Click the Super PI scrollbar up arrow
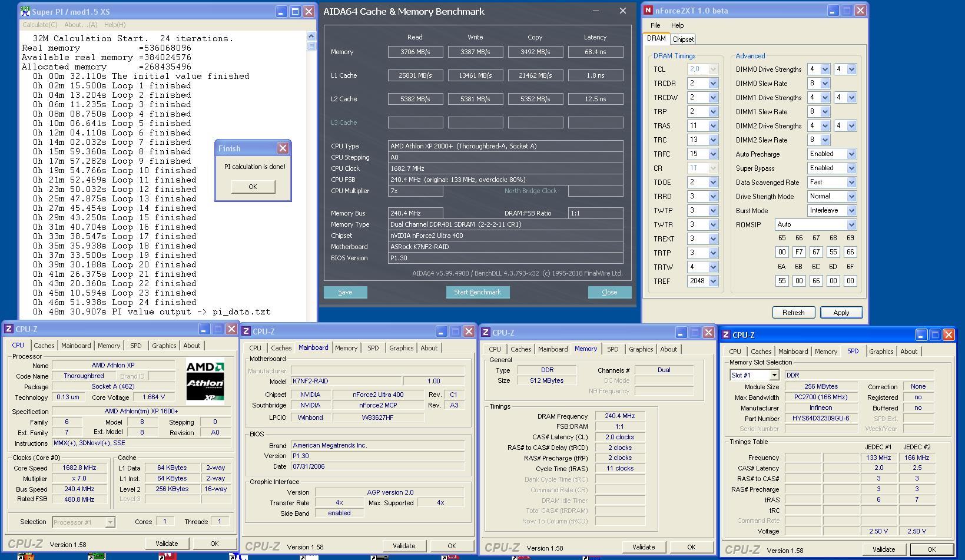965x560 pixels. coord(311,37)
